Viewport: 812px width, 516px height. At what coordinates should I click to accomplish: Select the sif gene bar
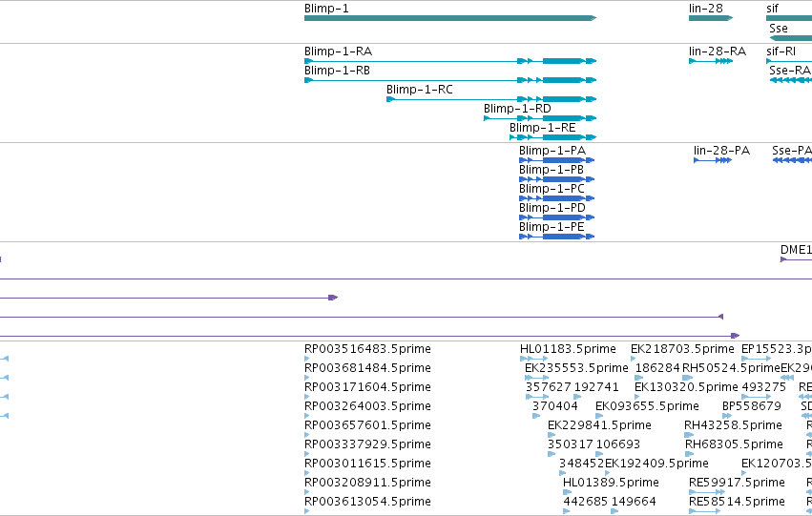click(789, 18)
